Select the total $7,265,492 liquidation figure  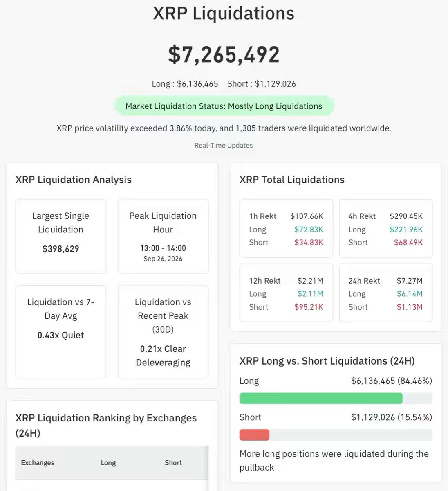coord(224,54)
